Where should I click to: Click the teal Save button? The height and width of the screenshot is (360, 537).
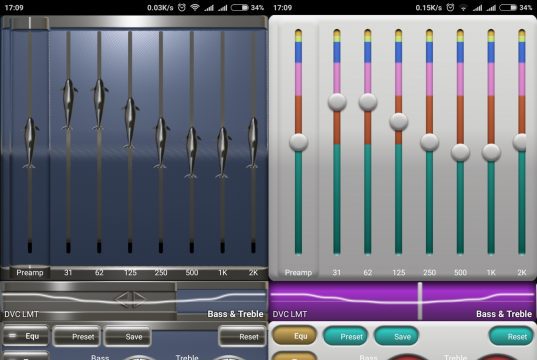(x=397, y=336)
